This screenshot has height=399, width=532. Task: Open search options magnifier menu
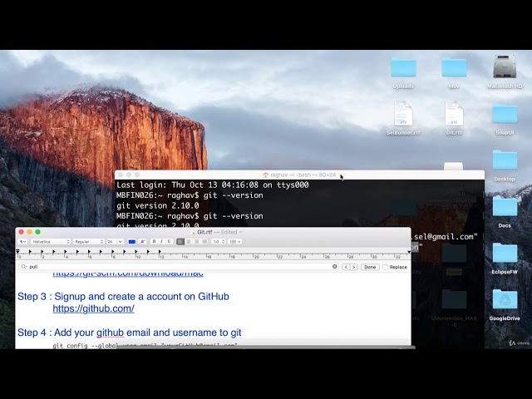click(x=24, y=267)
